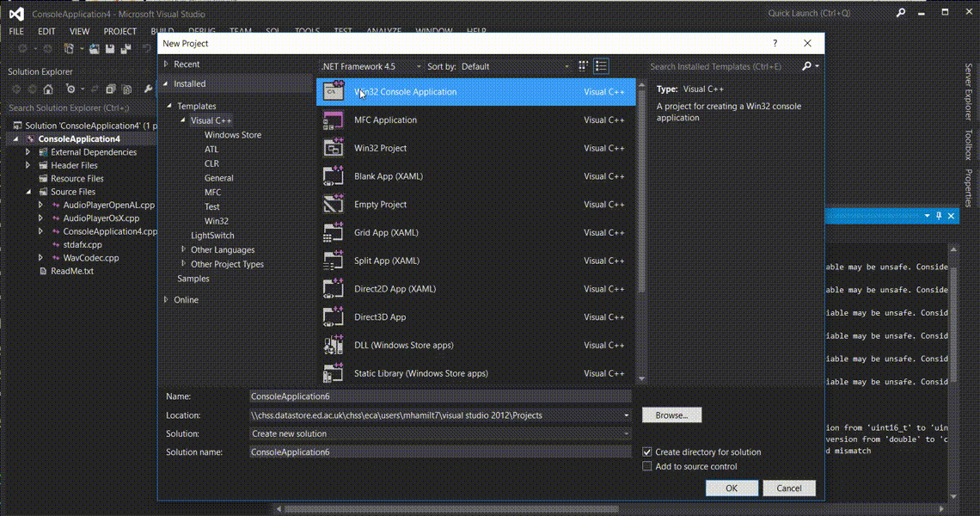Screen dimensions: 980x516
Task: Click the Split App (XAML) template icon
Action: coord(334,261)
